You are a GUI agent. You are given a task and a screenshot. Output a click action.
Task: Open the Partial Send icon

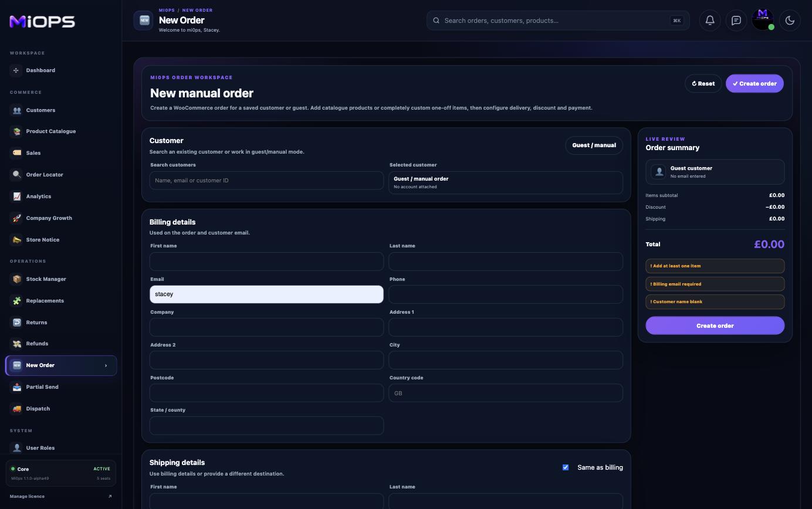pyautogui.click(x=16, y=387)
